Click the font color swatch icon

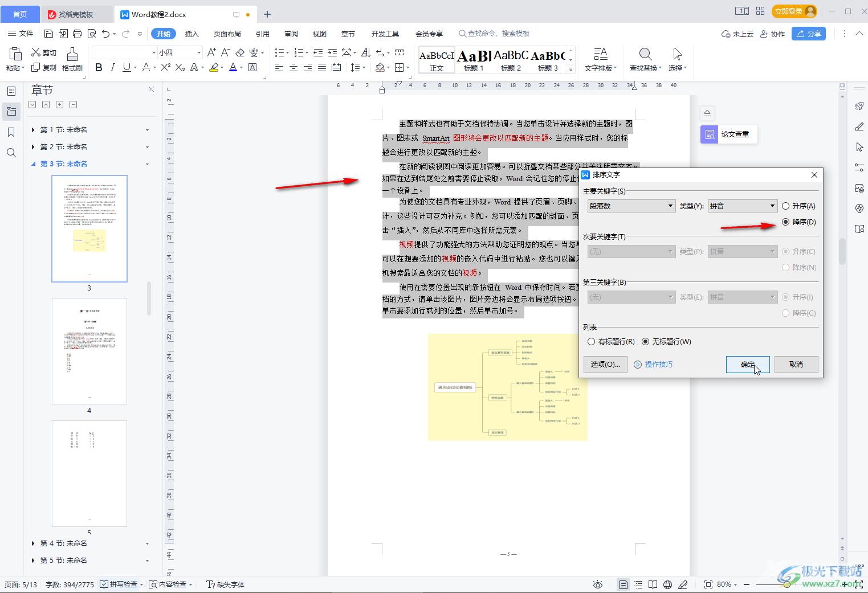click(x=233, y=67)
